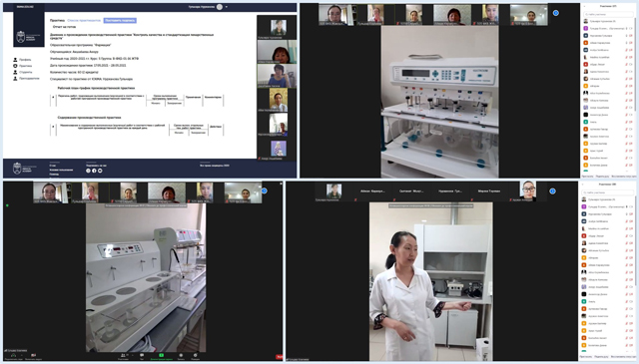Image resolution: width=639 pixels, height=364 pixels.
Task: Click 'Пригласить' below the participants list beside the lab-coat woman video
Action: pos(587,357)
